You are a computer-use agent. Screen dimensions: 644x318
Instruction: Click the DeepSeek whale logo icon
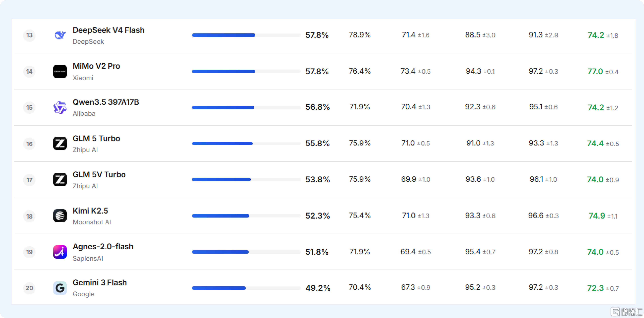(60, 35)
